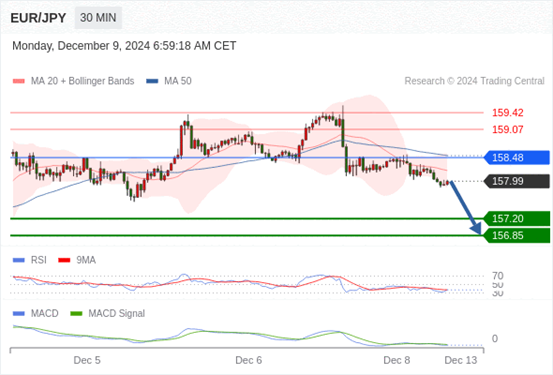553x375 pixels.
Task: Click the MACD Signal legend swatch
Action: point(76,314)
